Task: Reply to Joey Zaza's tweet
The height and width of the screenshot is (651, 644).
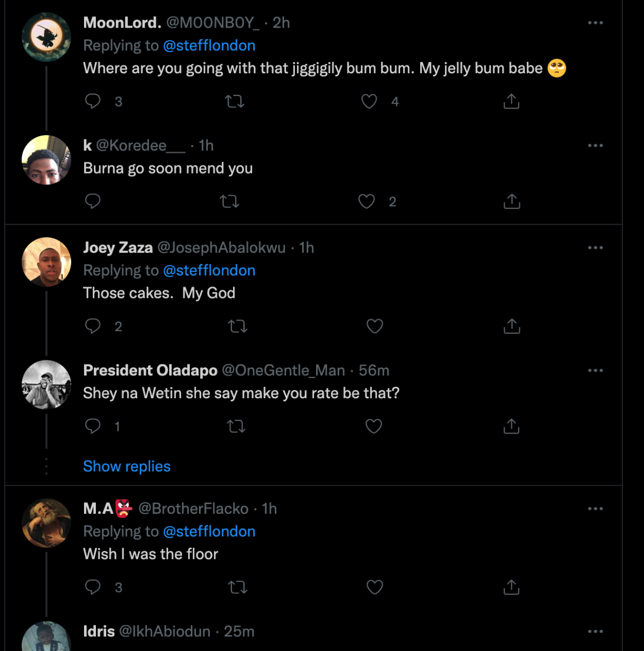Action: [x=93, y=326]
